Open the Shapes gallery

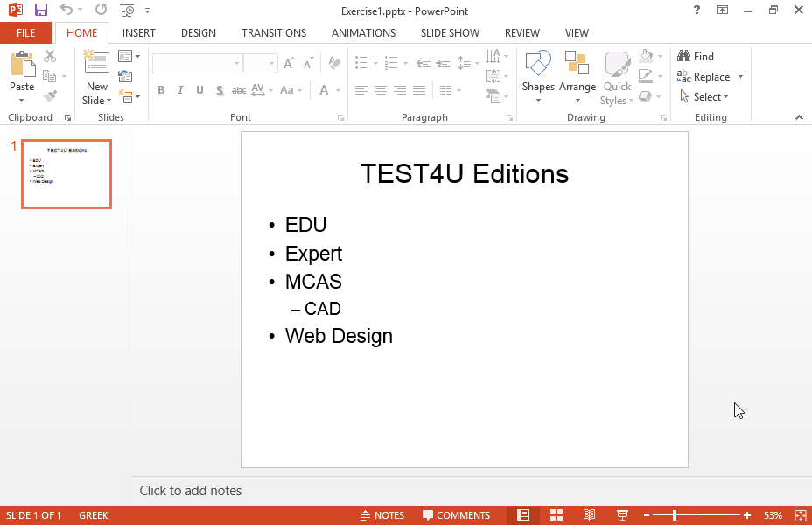539,78
